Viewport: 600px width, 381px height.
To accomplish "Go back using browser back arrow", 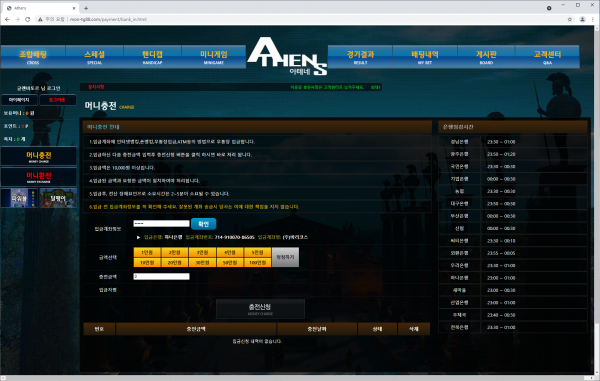I will pos(7,19).
